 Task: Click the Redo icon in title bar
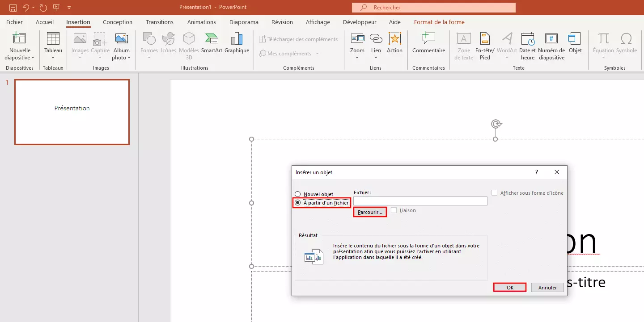pyautogui.click(x=43, y=8)
